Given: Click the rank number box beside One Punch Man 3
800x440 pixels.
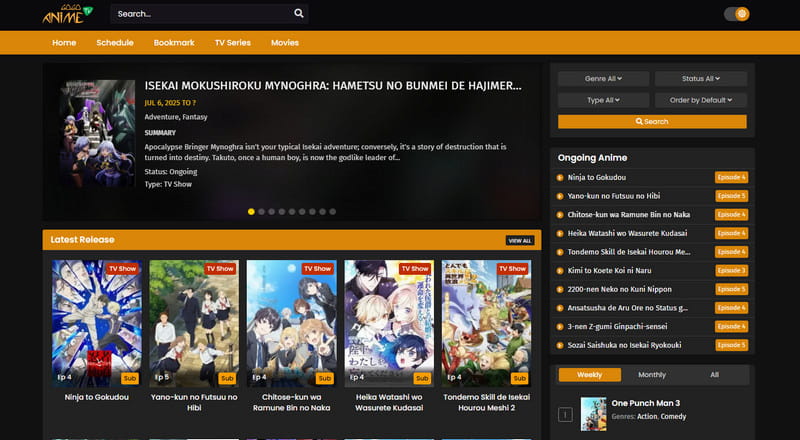Looking at the screenshot, I should coord(565,414).
